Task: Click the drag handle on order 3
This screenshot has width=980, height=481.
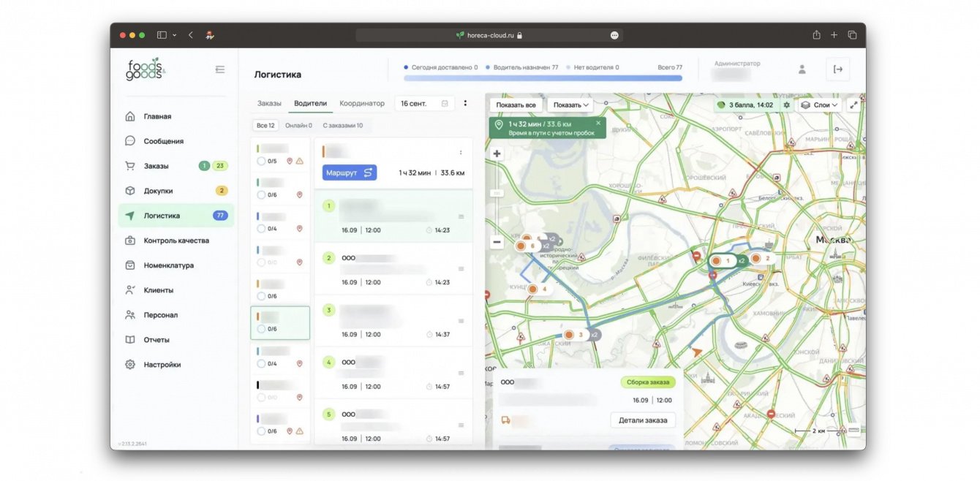Action: [x=461, y=321]
